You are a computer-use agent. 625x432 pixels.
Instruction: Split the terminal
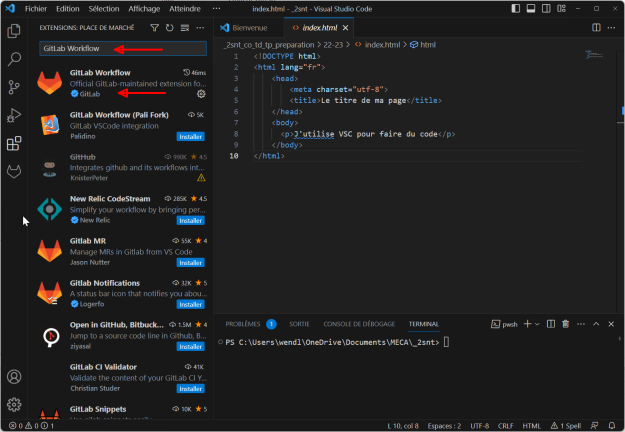click(x=550, y=324)
